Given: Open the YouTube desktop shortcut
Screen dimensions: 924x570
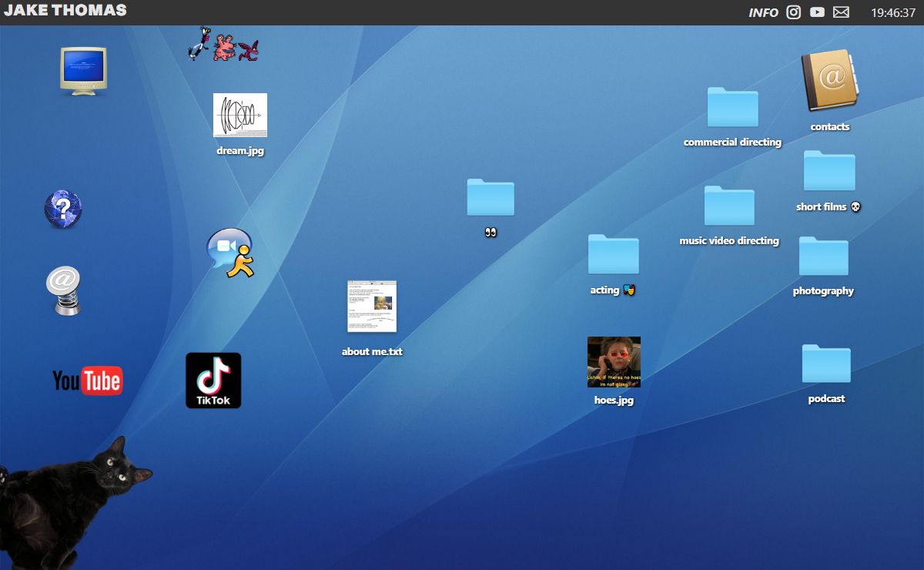Looking at the screenshot, I should [x=87, y=381].
